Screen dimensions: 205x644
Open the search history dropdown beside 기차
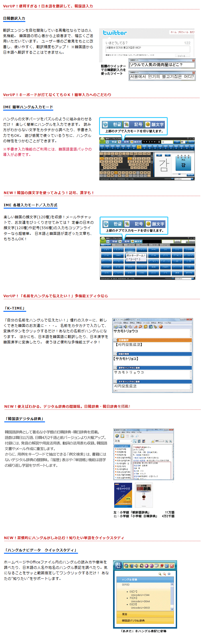(x=131, y=441)
